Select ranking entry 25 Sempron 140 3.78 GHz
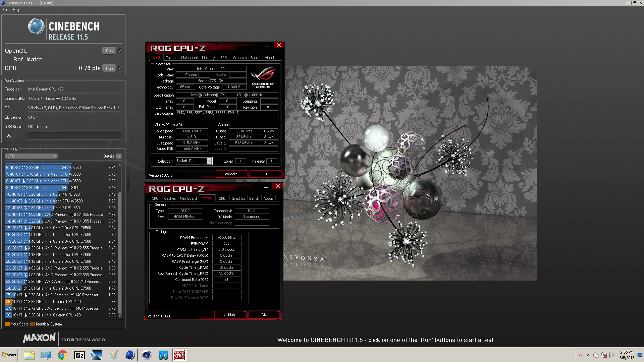The image size is (644, 362). click(61, 295)
